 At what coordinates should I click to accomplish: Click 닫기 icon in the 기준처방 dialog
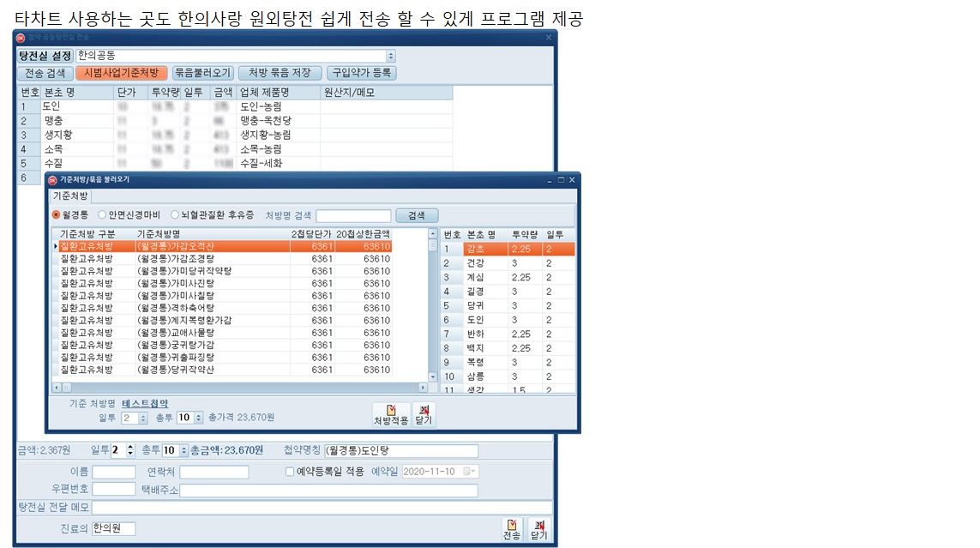(424, 414)
